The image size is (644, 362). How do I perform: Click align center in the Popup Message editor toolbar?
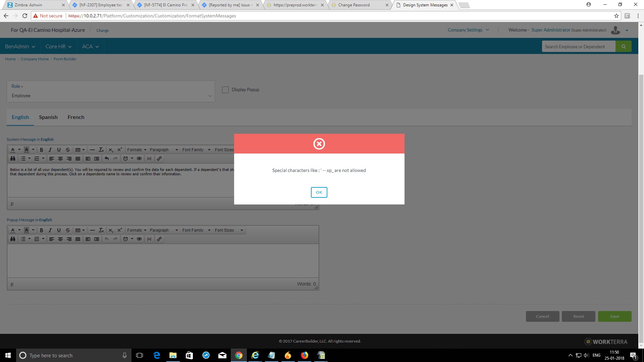60,239
